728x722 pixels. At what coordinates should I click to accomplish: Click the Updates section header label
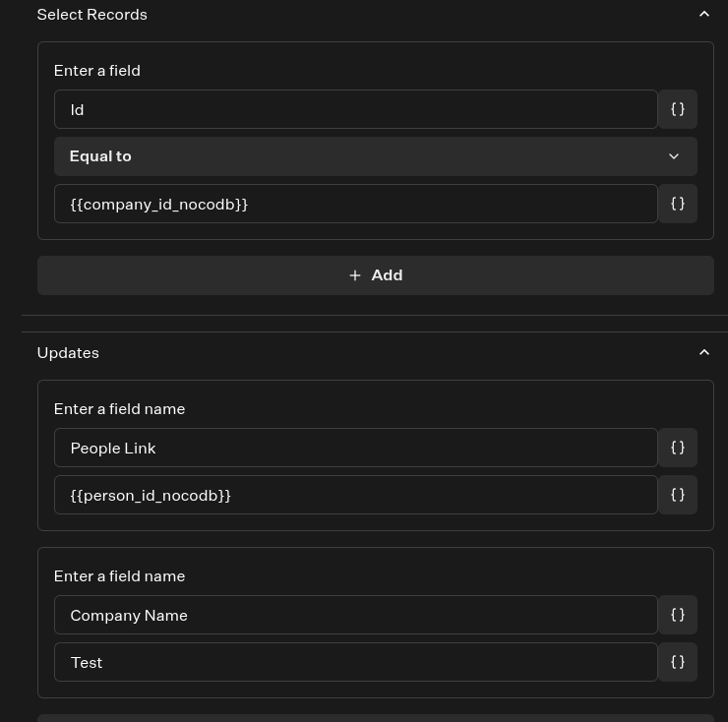pos(68,352)
